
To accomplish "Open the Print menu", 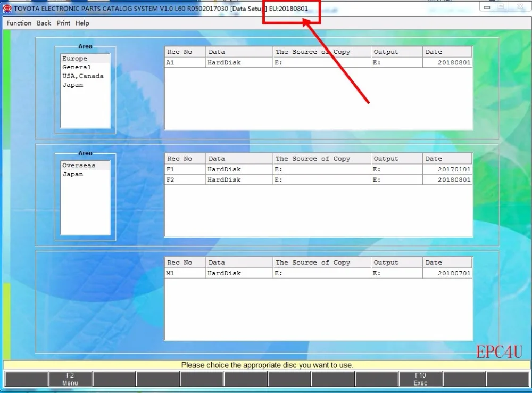I will [63, 23].
